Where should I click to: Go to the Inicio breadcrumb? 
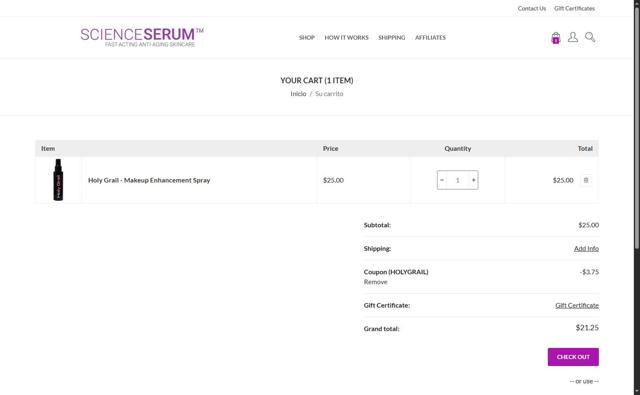click(298, 94)
